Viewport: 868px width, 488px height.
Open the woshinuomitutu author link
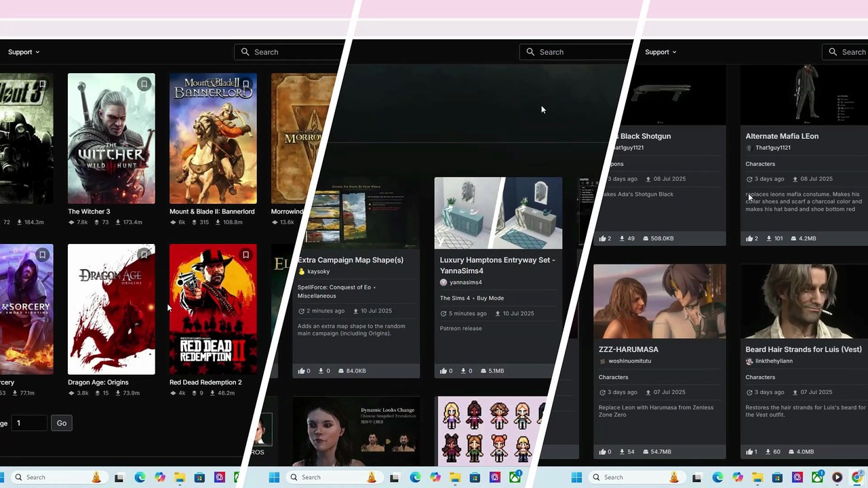629,361
